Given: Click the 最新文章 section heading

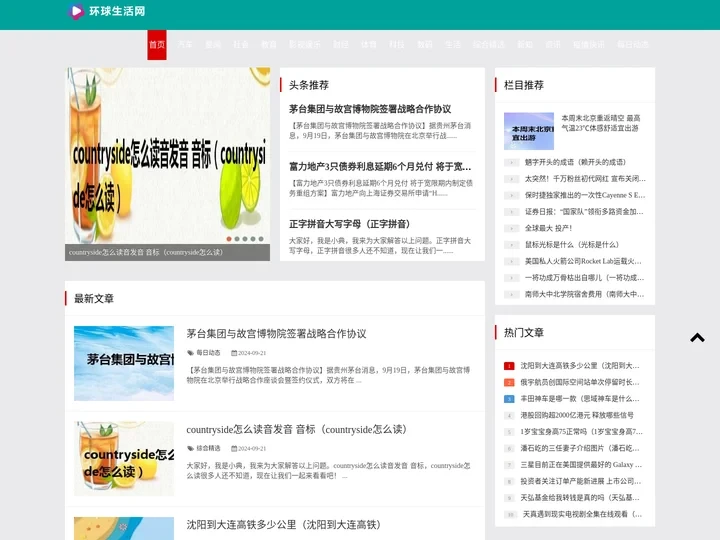Looking at the screenshot, I should 94,298.
